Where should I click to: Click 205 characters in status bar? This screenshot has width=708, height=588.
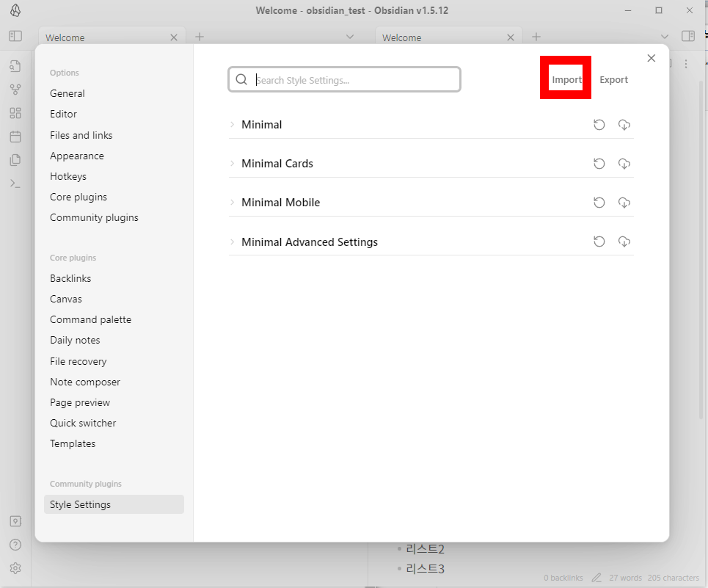tap(674, 578)
